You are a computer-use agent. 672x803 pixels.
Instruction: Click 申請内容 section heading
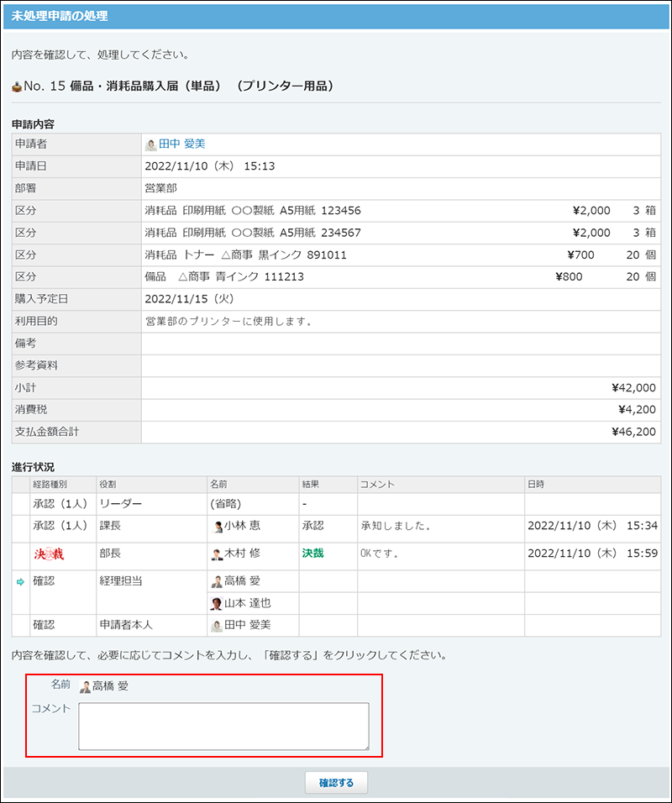coord(33,124)
